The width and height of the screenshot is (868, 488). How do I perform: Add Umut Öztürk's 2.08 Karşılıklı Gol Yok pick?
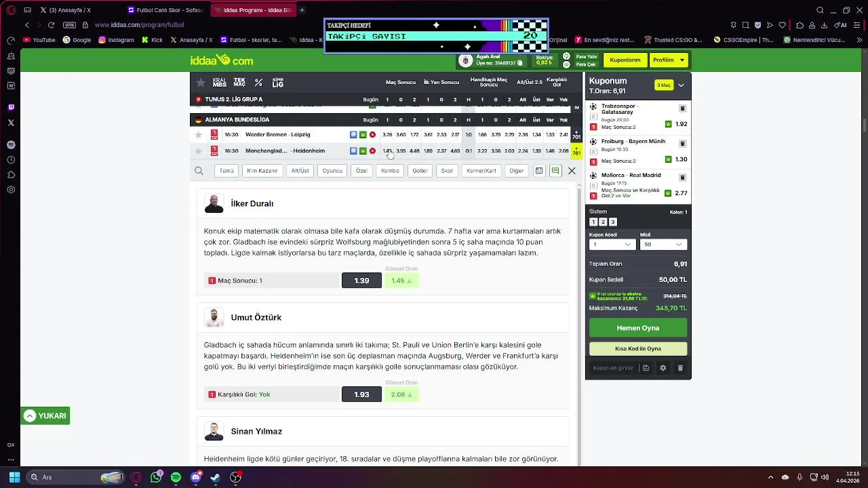401,394
